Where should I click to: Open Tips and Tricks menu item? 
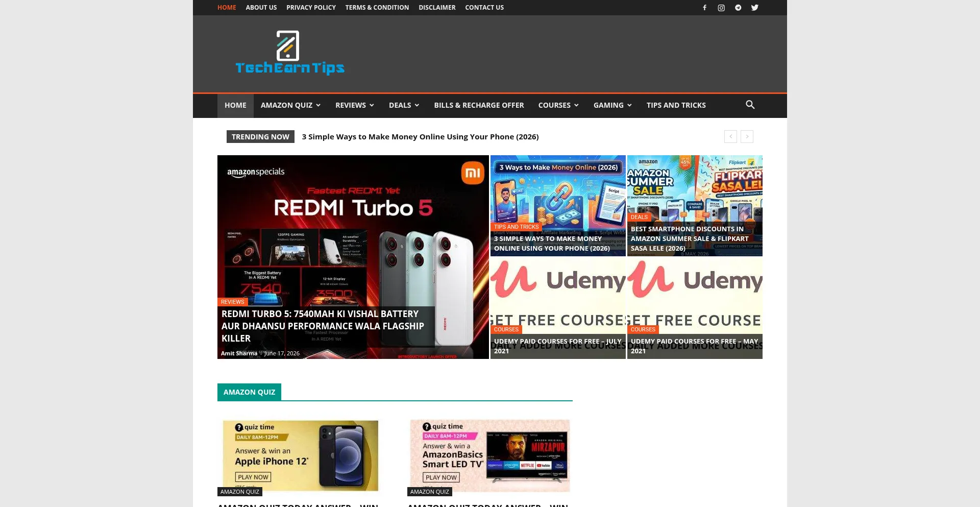pyautogui.click(x=676, y=105)
